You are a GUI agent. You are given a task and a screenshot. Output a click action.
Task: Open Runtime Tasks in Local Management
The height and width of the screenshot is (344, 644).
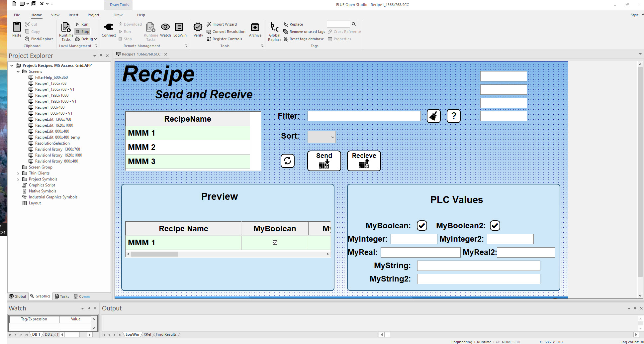pos(66,31)
